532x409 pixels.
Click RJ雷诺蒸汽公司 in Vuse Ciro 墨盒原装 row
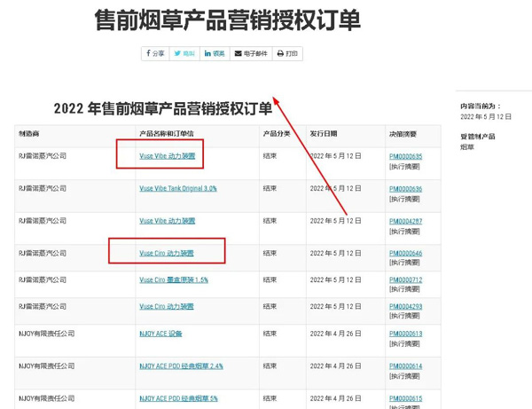(x=43, y=280)
